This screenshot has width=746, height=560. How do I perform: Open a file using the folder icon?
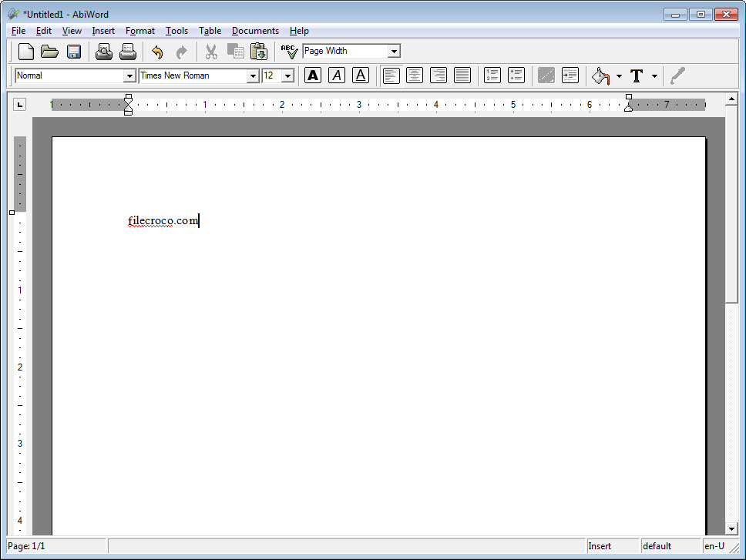[x=49, y=52]
